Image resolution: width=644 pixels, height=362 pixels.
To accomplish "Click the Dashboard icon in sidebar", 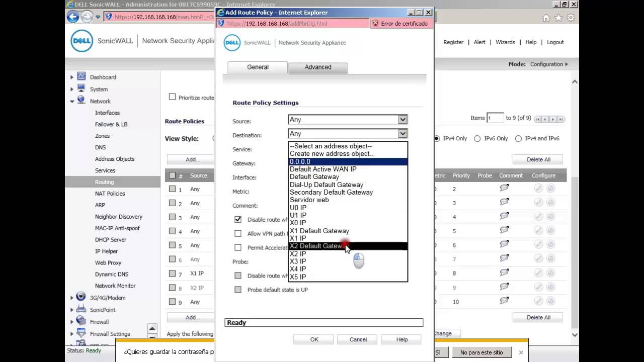I will click(x=81, y=76).
